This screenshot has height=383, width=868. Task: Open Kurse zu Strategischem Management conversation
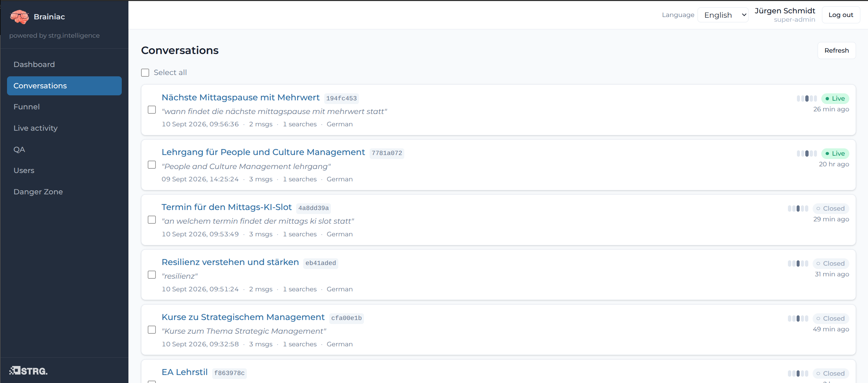[x=243, y=317]
